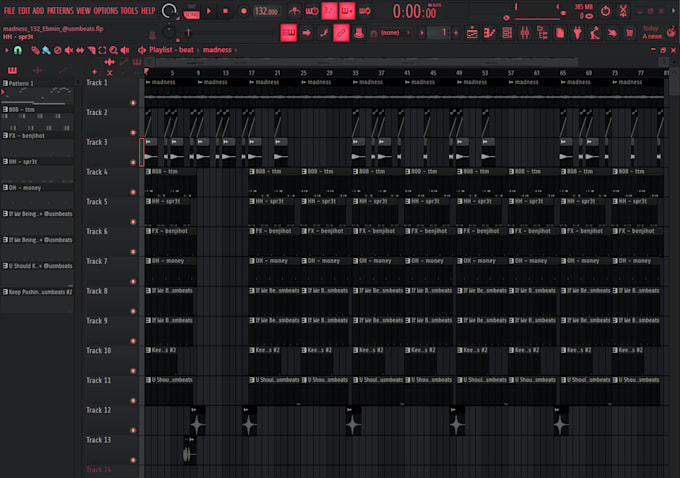Open the first HH - spr3t clip menu
Image resolution: width=680 pixels, height=478 pixels.
click(x=148, y=202)
